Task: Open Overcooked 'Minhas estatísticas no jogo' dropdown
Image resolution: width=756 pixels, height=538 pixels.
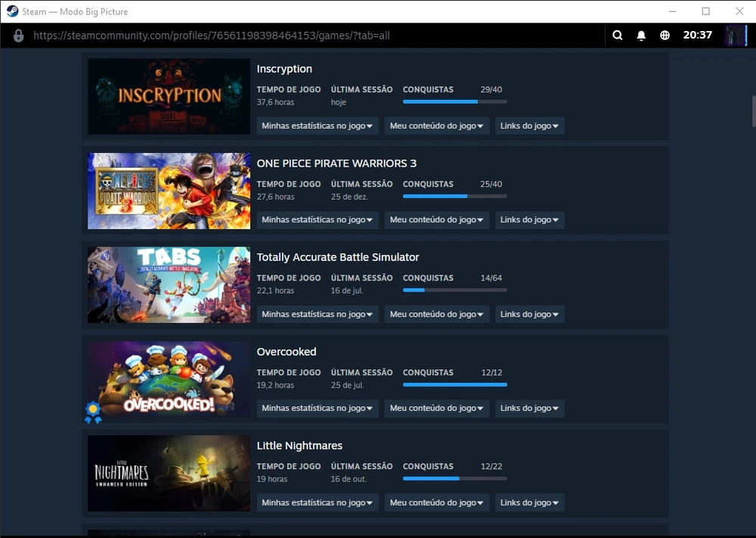Action: coord(318,409)
